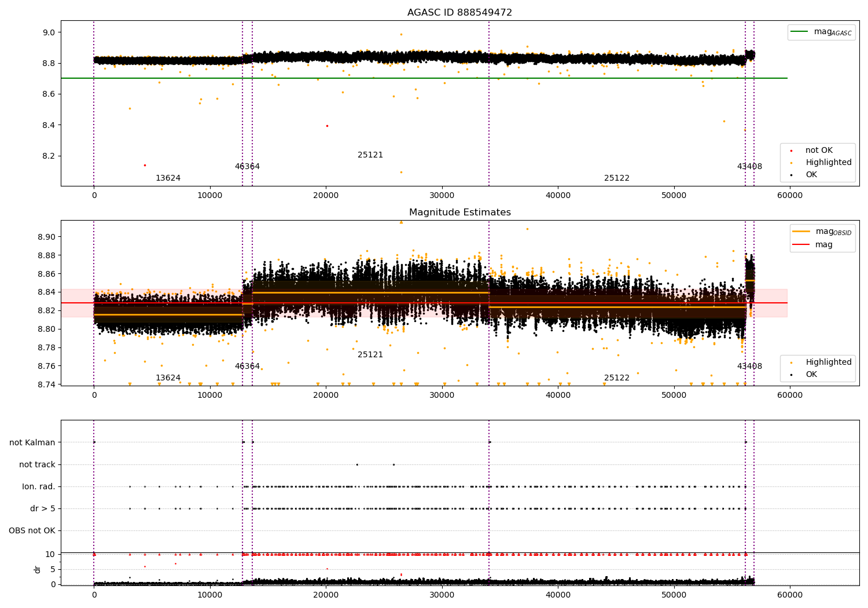Click the 'Magnitude Estimates' plot title
This screenshot has height=608, width=868.
(459, 213)
